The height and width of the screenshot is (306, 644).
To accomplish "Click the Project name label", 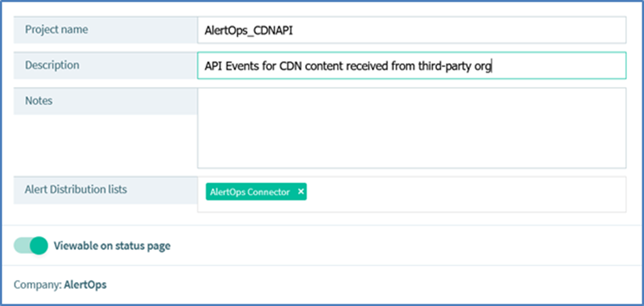I will (56, 30).
